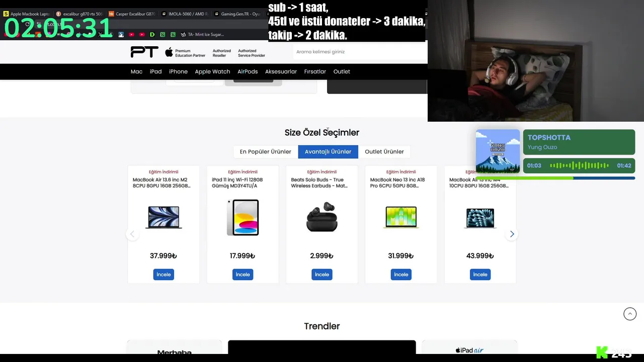Viewport: 644px width, 362px height.
Task: Open the Fırsatlar menu
Action: point(315,71)
